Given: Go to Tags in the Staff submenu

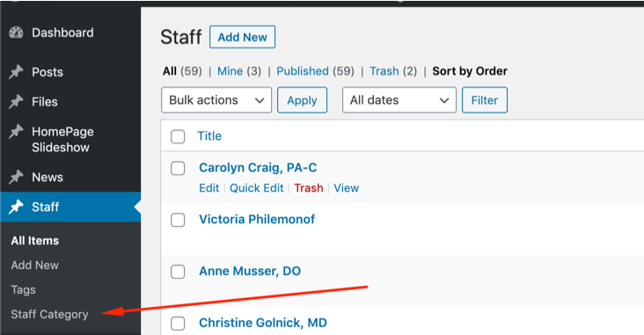Looking at the screenshot, I should point(24,289).
